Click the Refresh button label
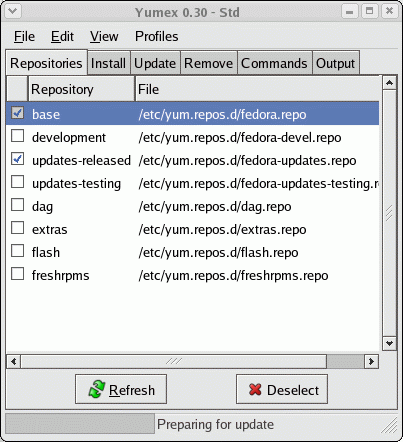 (x=132, y=390)
